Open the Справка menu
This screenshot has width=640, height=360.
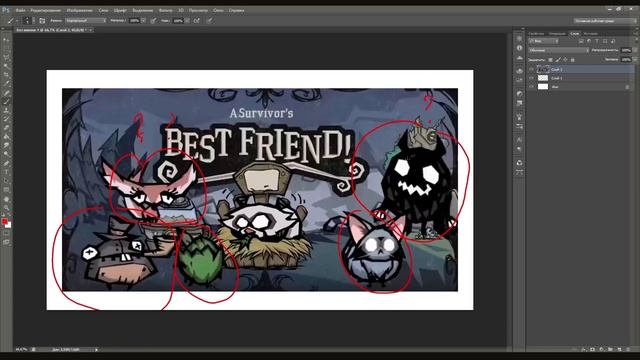pyautogui.click(x=236, y=10)
